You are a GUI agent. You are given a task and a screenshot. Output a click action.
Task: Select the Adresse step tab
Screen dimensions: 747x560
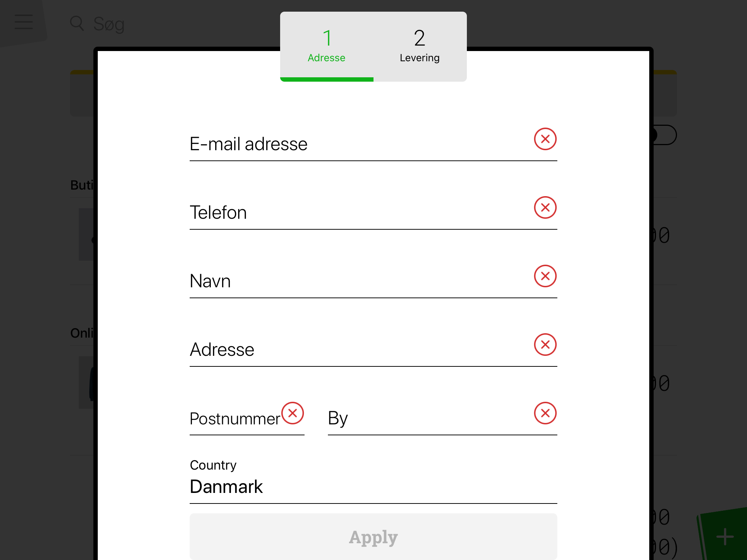tap(326, 46)
